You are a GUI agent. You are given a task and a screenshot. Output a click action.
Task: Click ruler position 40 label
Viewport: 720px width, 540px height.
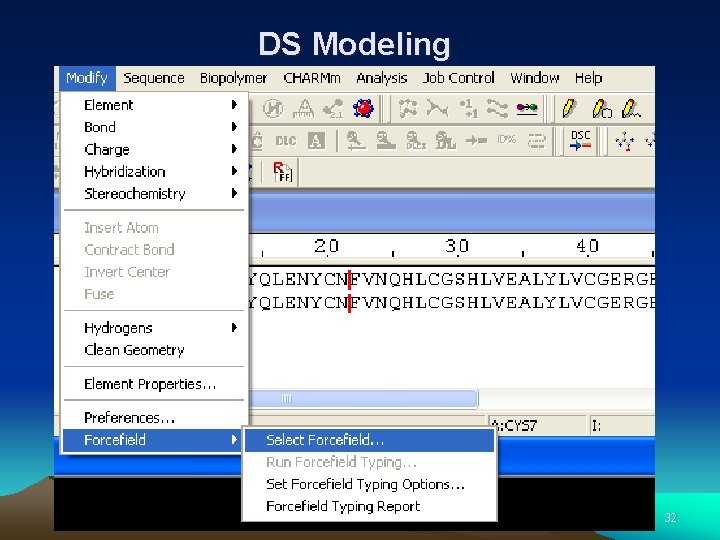587,247
